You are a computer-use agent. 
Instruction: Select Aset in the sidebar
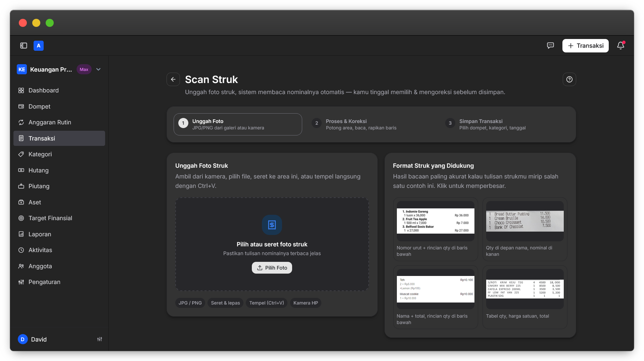pos(59,202)
